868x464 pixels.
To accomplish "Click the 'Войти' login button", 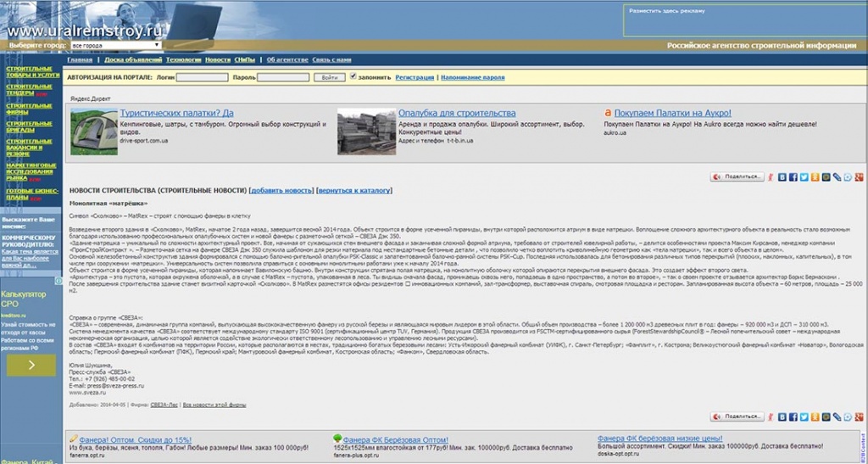I will click(x=330, y=77).
